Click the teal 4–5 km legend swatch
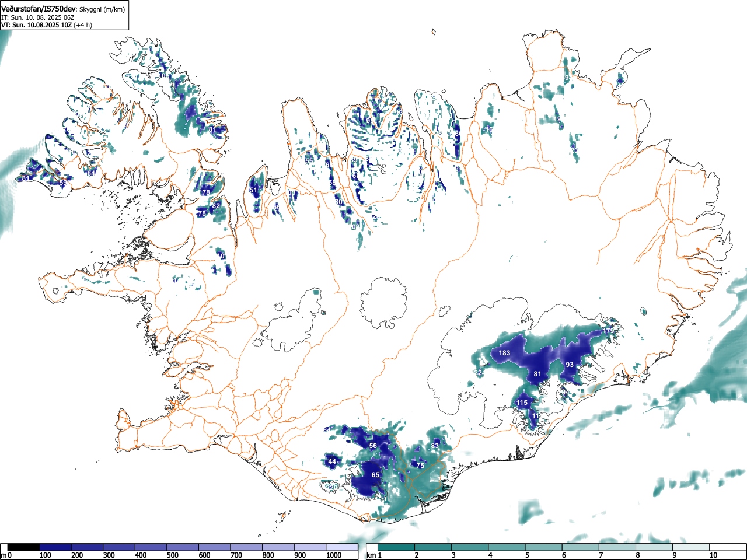747x560 pixels. pyautogui.click(x=508, y=547)
